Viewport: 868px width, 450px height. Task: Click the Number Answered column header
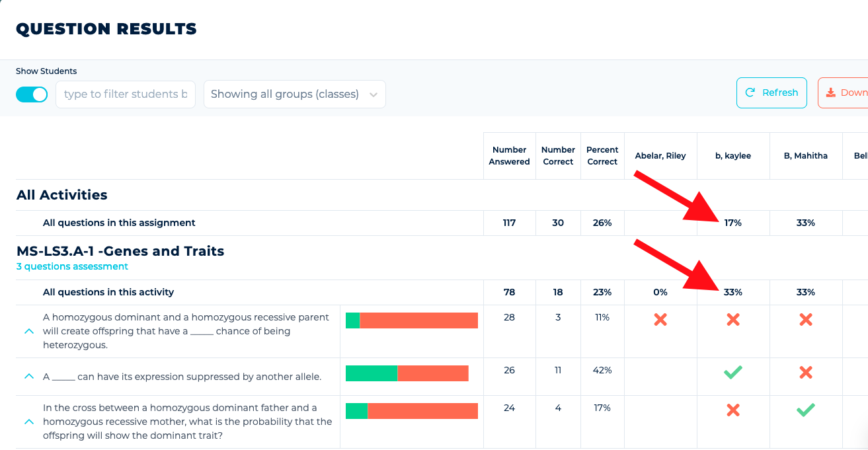tap(509, 156)
